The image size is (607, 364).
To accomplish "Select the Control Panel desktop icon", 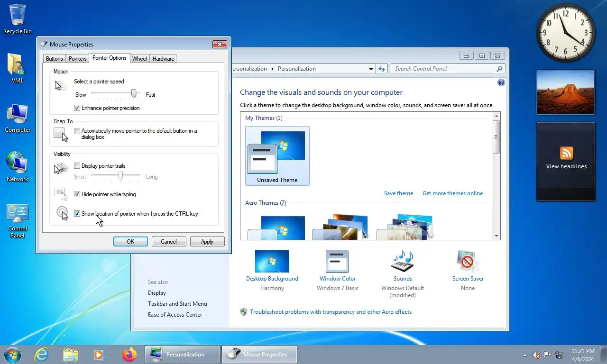I will [x=18, y=221].
